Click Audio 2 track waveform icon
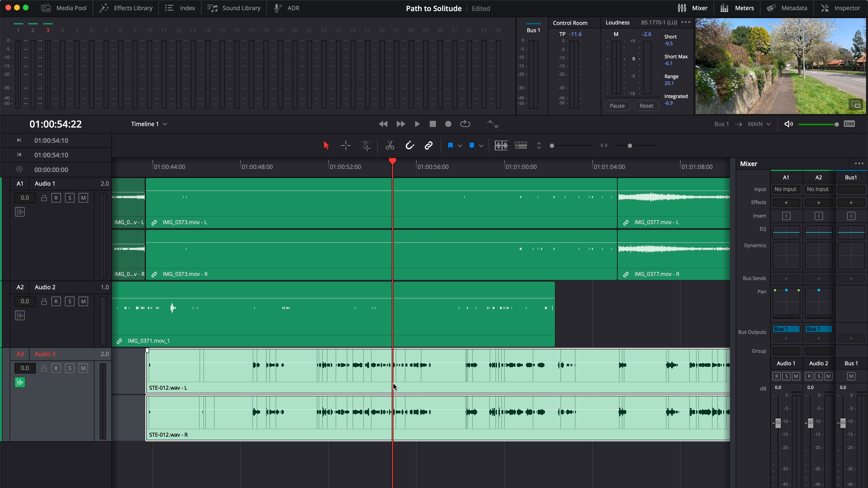 point(20,316)
